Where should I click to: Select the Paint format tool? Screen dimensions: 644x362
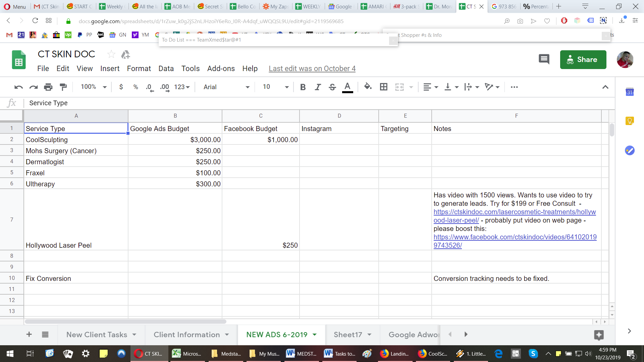[x=63, y=87]
